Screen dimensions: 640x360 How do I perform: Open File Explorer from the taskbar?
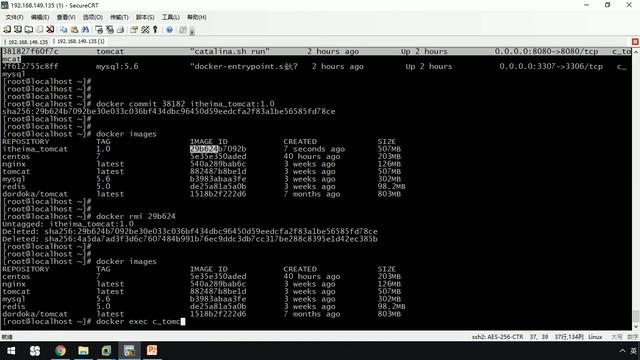pyautogui.click(x=83, y=351)
